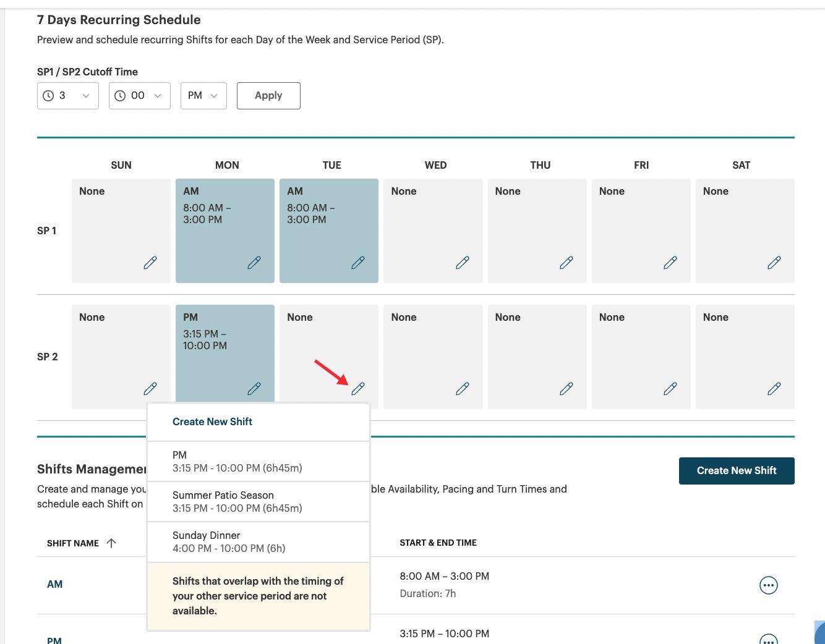Edit the Wednesday SP1 empty slot
The image size is (825, 644).
point(462,263)
